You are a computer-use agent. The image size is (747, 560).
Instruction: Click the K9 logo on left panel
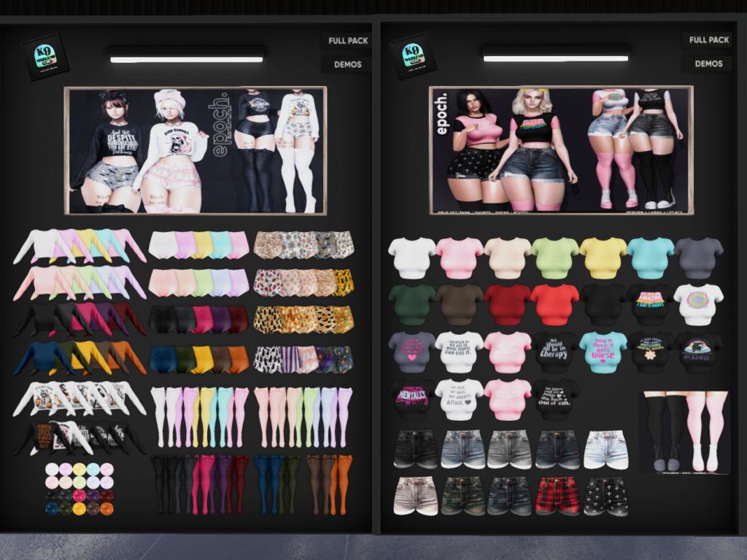coord(45,57)
